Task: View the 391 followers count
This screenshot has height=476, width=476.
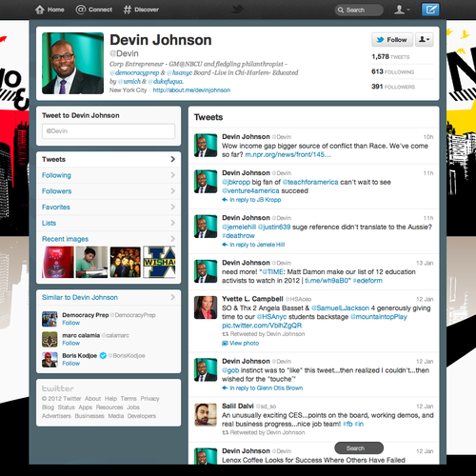Action: (x=393, y=87)
